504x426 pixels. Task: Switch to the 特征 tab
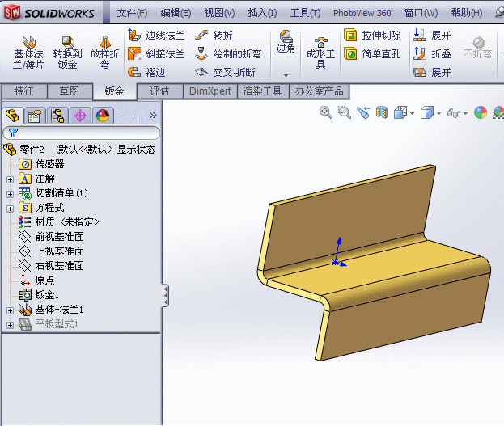24,91
